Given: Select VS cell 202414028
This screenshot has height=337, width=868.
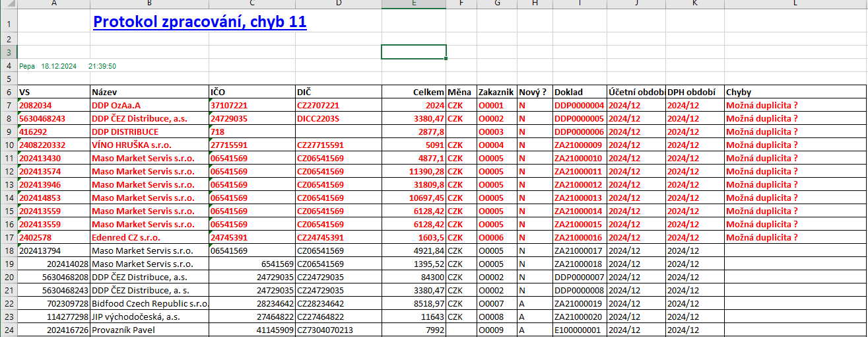Looking at the screenshot, I should pyautogui.click(x=53, y=264).
